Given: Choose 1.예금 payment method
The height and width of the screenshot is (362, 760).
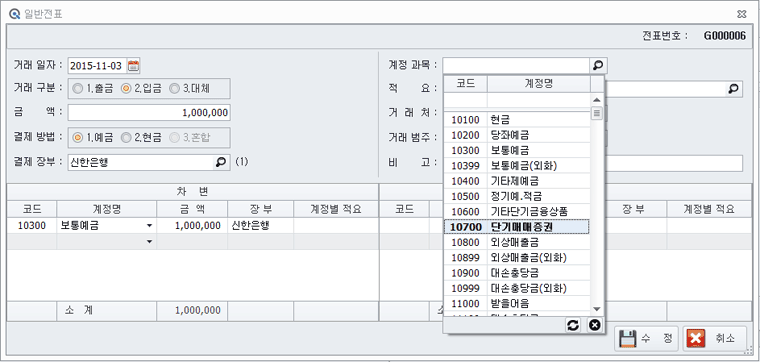Looking at the screenshot, I should [x=92, y=138].
